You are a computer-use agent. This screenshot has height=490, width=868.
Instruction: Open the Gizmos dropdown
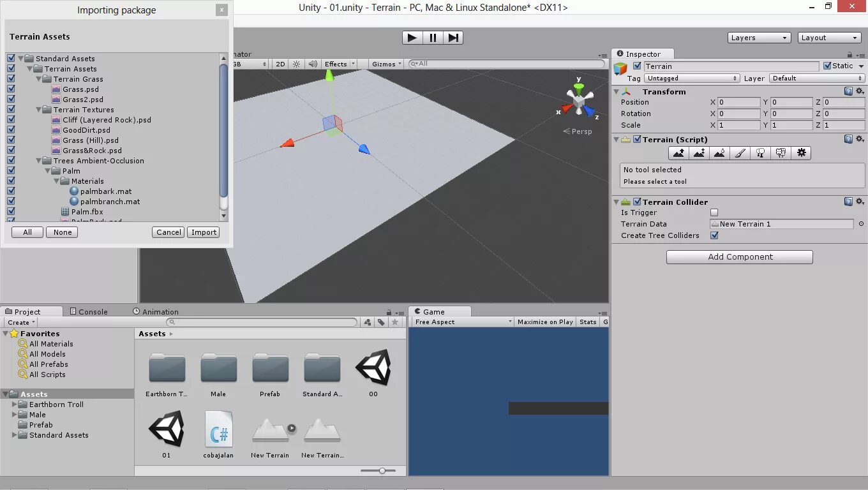click(387, 64)
